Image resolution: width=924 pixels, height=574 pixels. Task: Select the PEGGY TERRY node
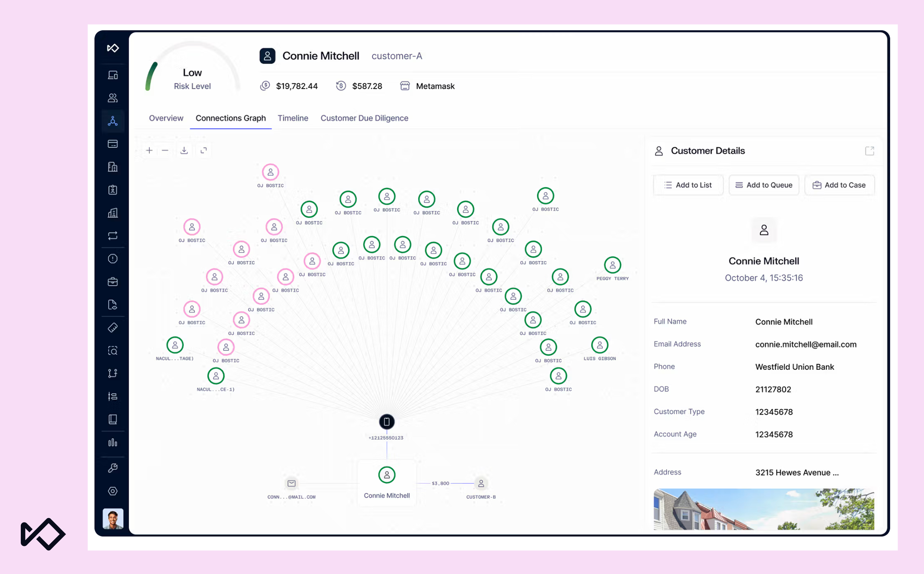pyautogui.click(x=612, y=265)
